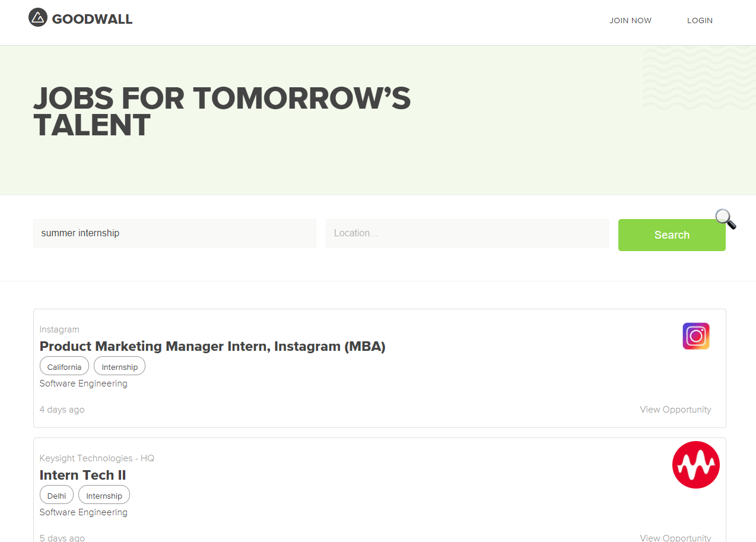
Task: Select the California location tag
Action: tap(64, 367)
